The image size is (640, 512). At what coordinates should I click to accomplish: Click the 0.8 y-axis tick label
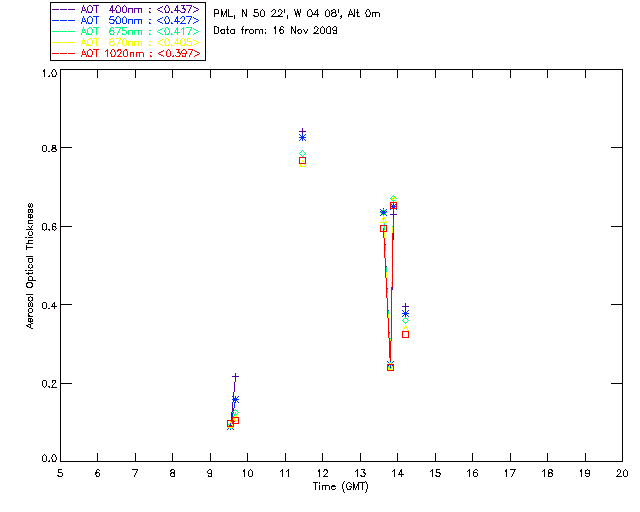[49, 148]
